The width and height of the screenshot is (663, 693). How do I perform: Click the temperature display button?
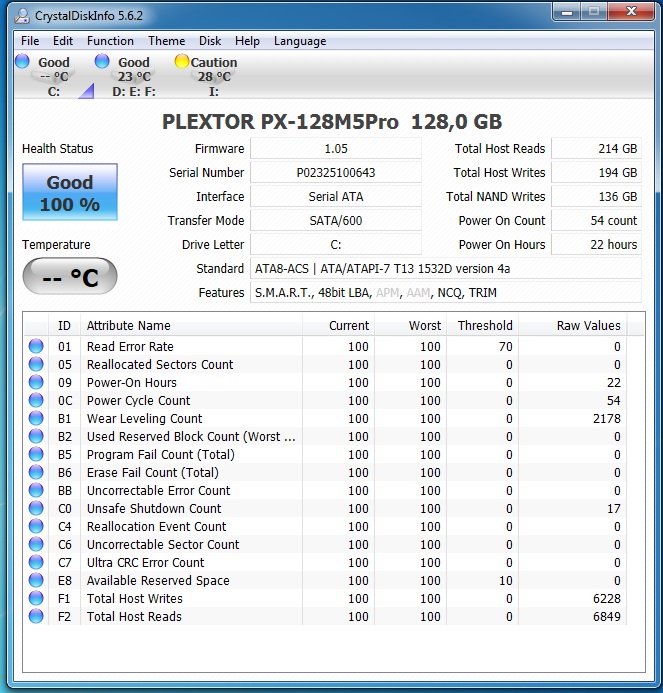click(70, 277)
